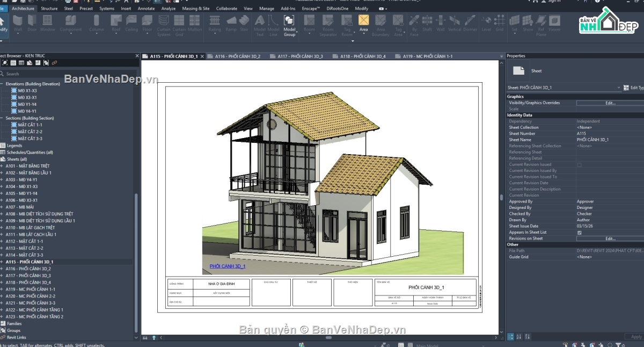Viewport: 644px width, 347px height.
Task: Collapse the Sections (Building Section) node
Action: [2, 118]
